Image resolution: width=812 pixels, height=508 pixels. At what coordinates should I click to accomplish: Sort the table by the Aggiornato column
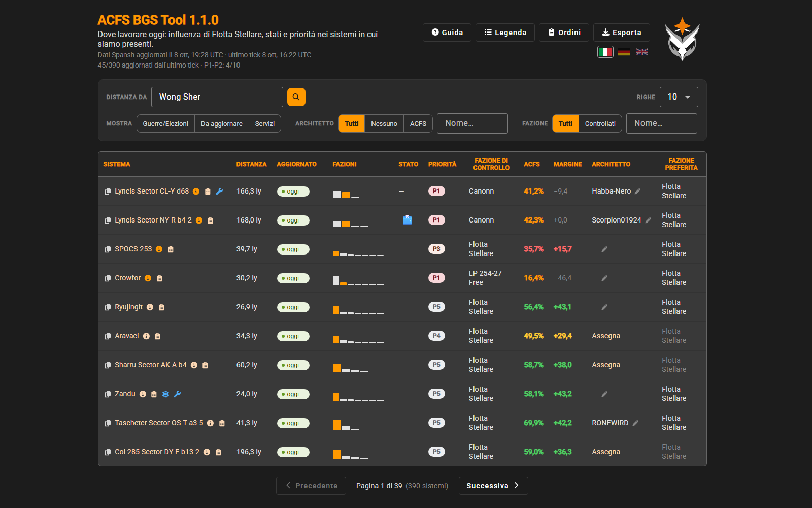tap(296, 164)
